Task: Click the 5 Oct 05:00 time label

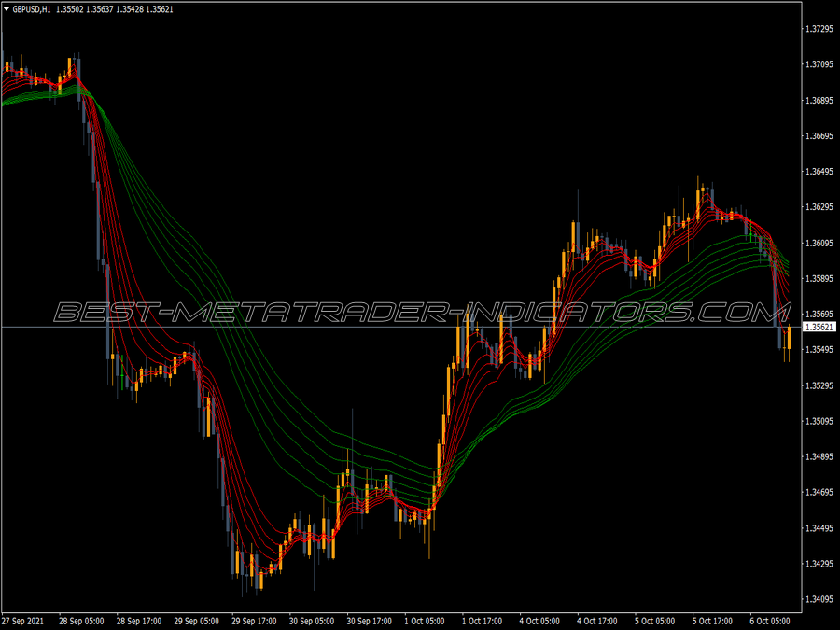Action: coord(654,621)
